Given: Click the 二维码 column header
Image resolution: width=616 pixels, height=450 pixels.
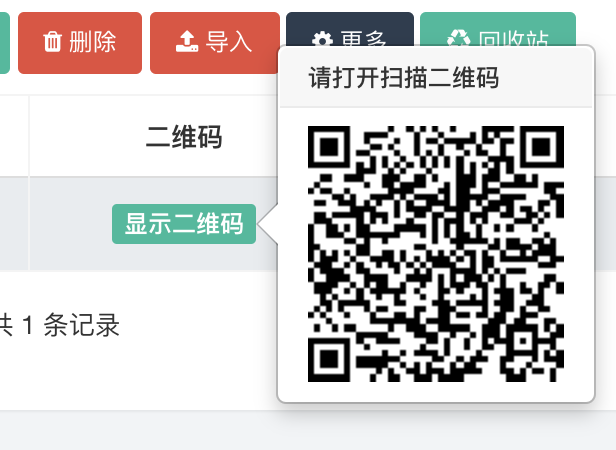Looking at the screenshot, I should 184,137.
